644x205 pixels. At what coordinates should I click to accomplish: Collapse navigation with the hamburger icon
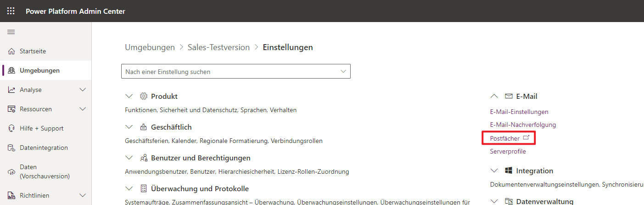coord(11,32)
